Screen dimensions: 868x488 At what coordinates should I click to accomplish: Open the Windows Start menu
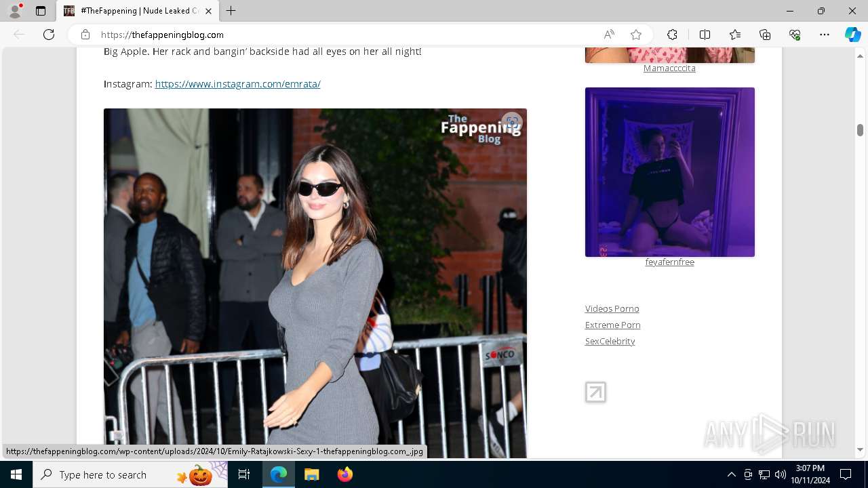click(16, 474)
